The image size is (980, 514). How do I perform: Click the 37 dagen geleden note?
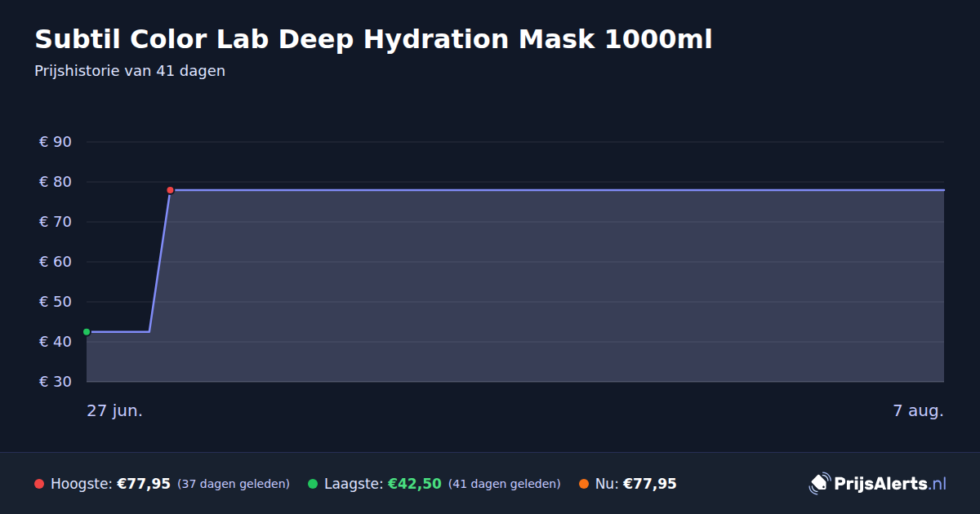coord(234,484)
